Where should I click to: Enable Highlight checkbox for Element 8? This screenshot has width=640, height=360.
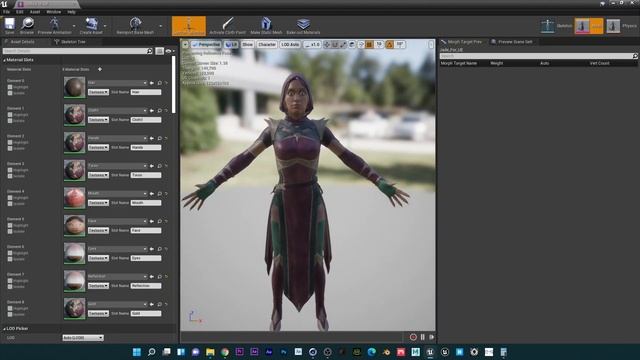coord(10,308)
